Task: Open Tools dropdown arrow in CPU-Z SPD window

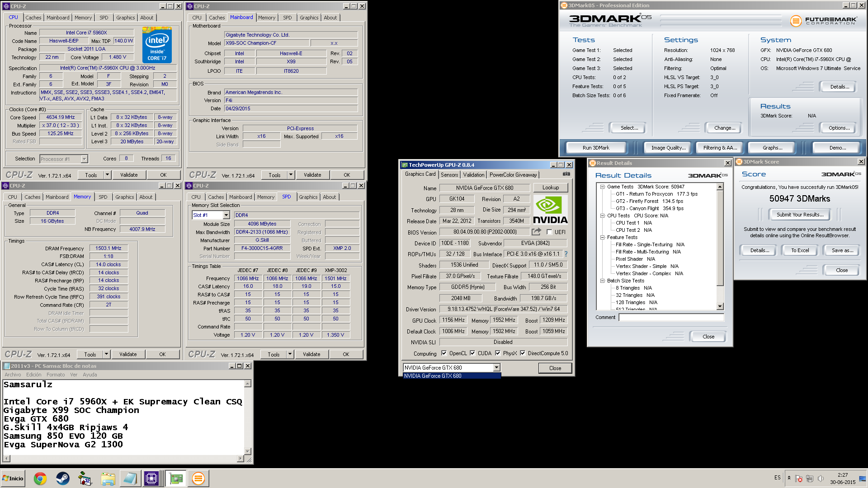Action: point(290,354)
